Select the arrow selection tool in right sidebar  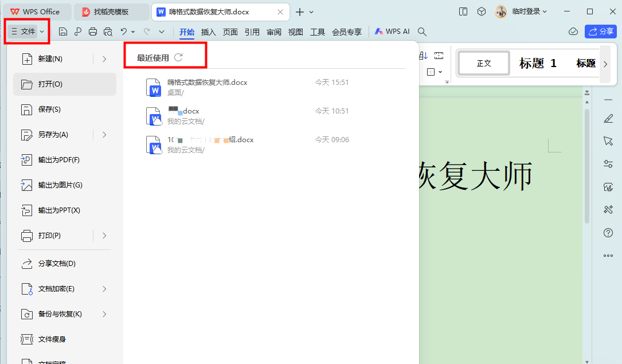[608, 141]
